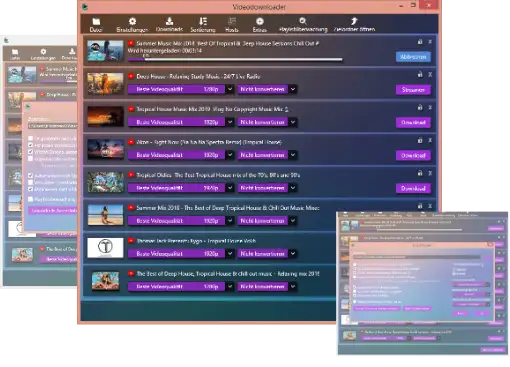Open Extras plus icon in toolbar
The width and height of the screenshot is (510, 367).
(260, 21)
